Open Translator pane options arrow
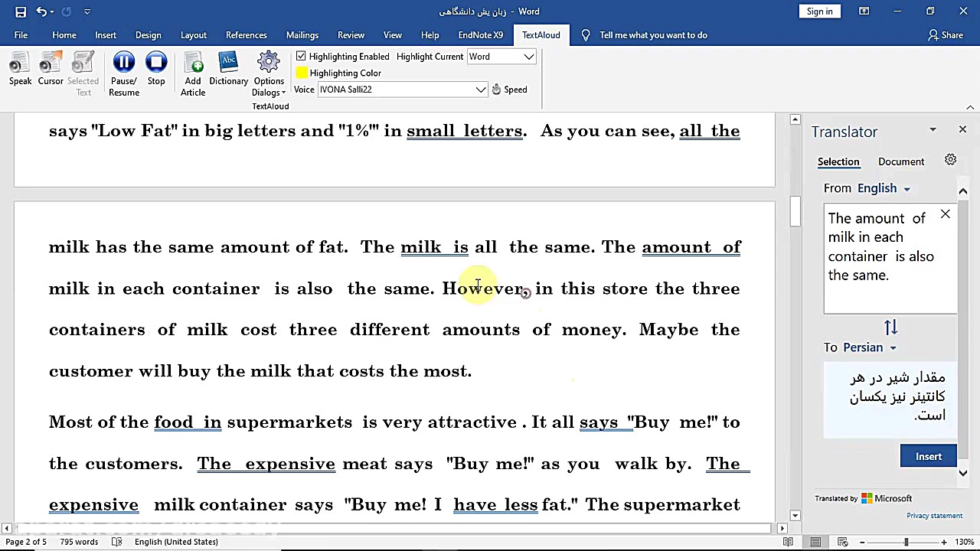The width and height of the screenshot is (980, 551). pyautogui.click(x=933, y=130)
